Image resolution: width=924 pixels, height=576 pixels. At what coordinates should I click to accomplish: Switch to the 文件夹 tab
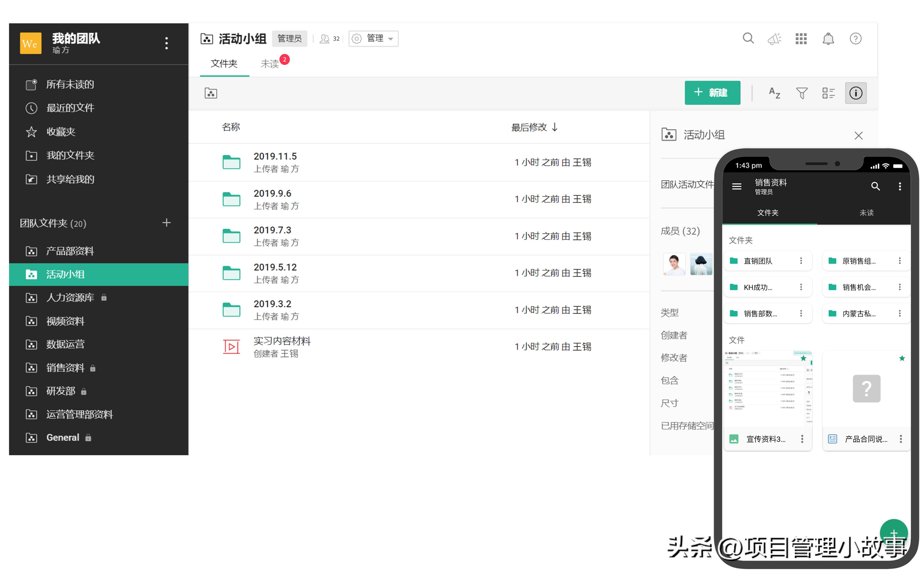(224, 64)
